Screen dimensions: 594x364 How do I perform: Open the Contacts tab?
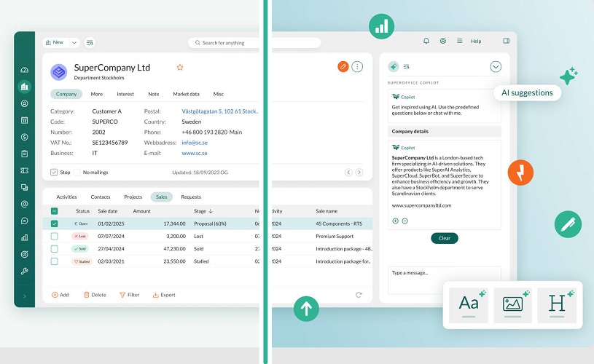(101, 197)
